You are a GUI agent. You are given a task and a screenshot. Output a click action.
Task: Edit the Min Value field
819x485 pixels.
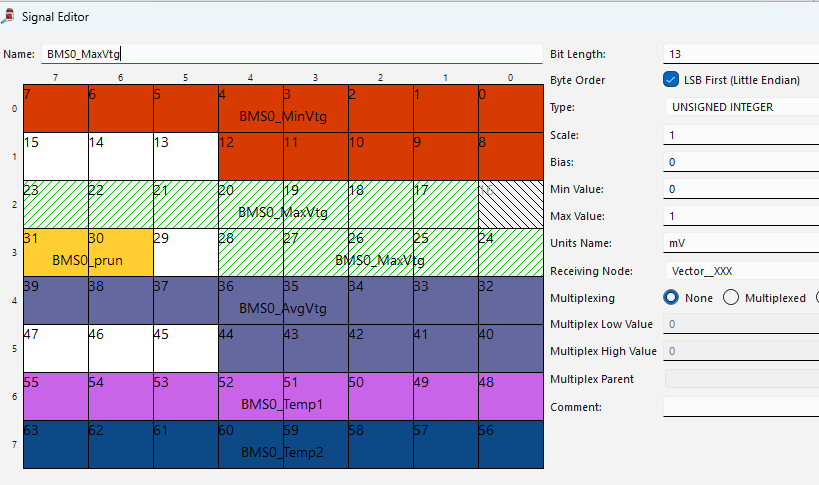point(740,189)
